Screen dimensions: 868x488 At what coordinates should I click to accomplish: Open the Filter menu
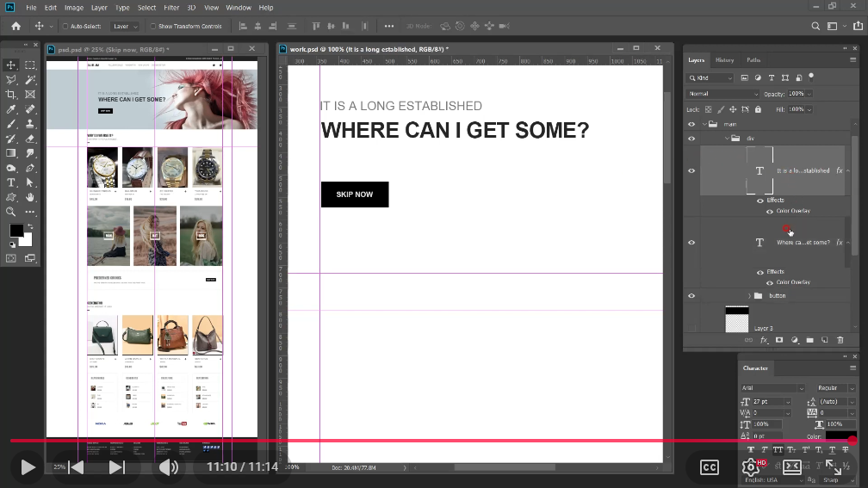tap(171, 8)
